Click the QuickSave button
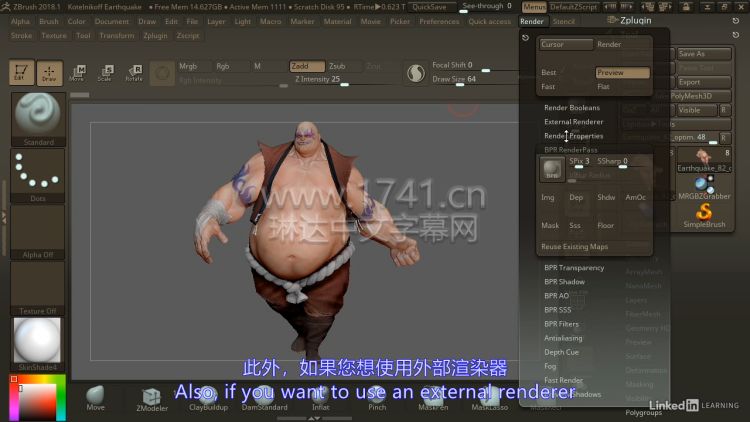The height and width of the screenshot is (422, 750). pyautogui.click(x=430, y=7)
